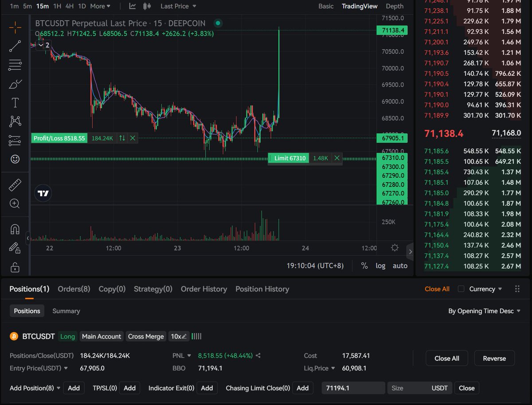The width and height of the screenshot is (532, 405).
Task: Cancel the Limit 67310 order
Action: tap(337, 158)
